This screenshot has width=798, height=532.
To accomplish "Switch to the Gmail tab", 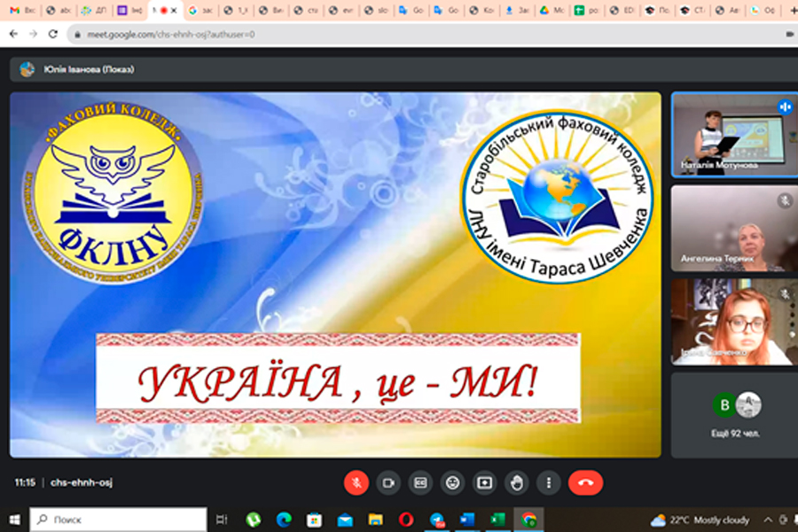I will coord(22,10).
